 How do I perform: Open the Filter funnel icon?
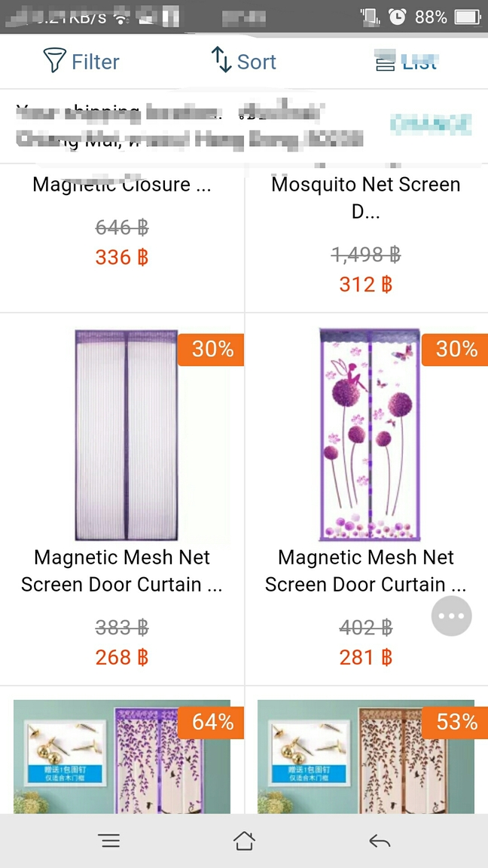[x=54, y=60]
